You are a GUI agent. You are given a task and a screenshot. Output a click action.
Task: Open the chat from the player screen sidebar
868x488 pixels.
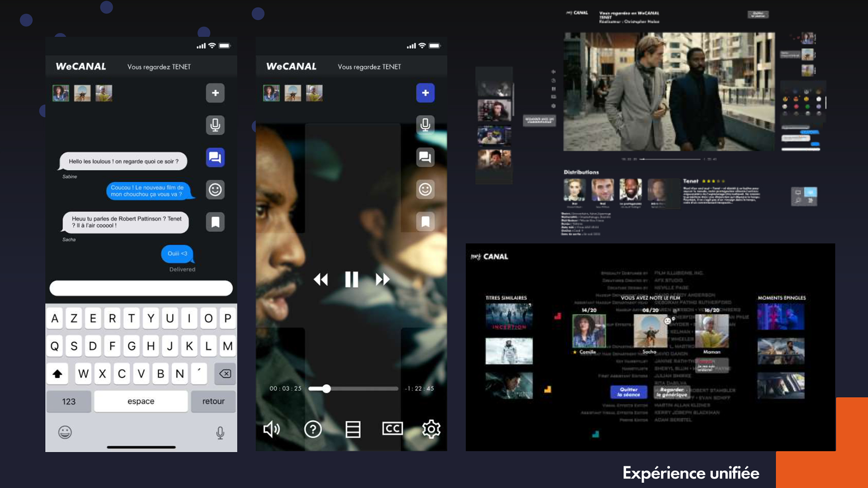[425, 157]
